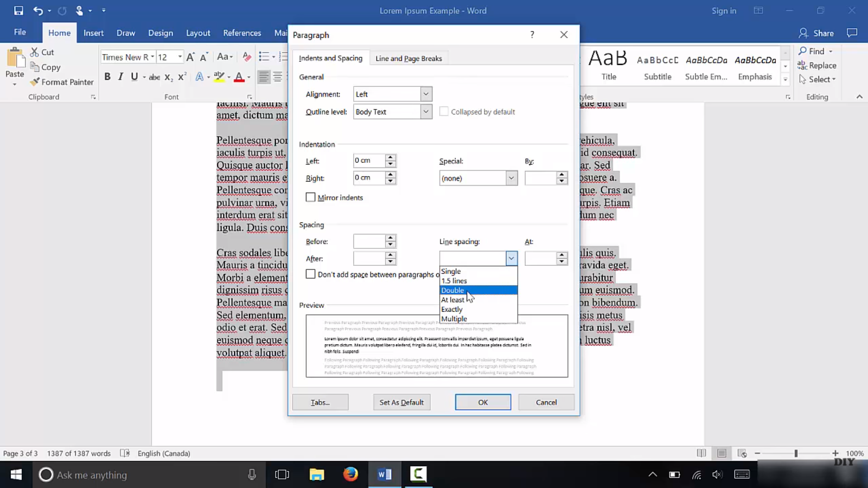Click the Format Painter tool
The height and width of the screenshot is (488, 868).
coord(62,82)
